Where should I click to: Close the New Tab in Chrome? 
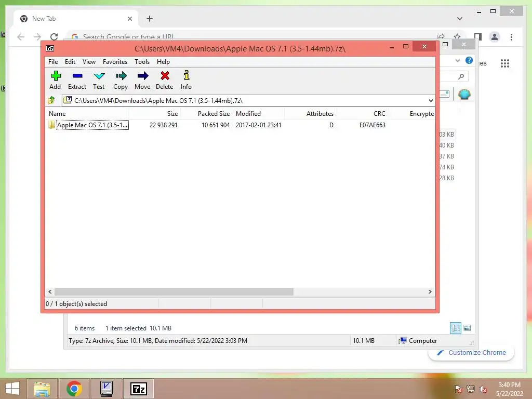(129, 19)
